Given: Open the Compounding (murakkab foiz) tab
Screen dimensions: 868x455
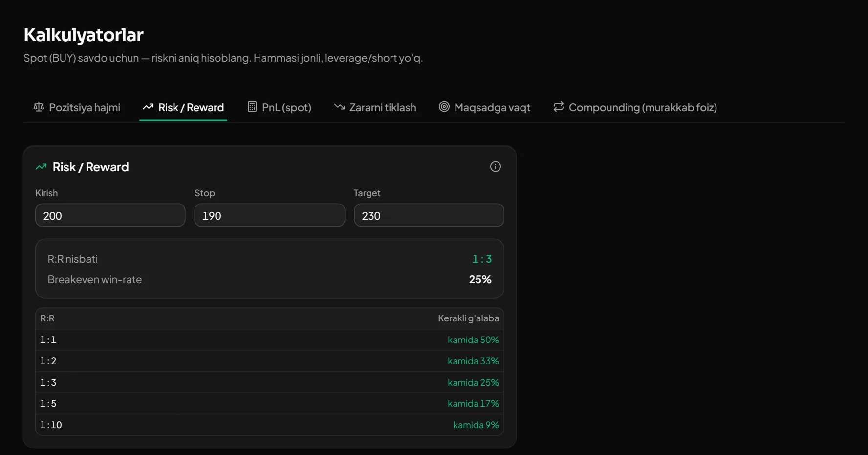Looking at the screenshot, I should tap(635, 107).
